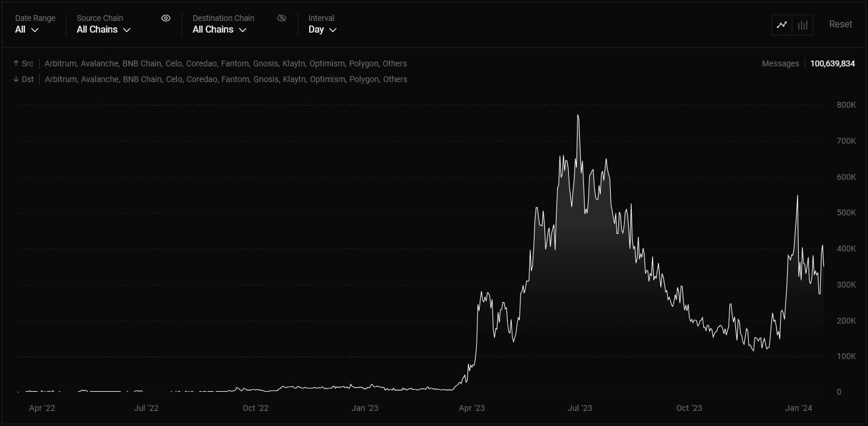Viewport: 868px width, 426px height.
Task: Click the chart peak near Jul '23
Action: (x=578, y=116)
